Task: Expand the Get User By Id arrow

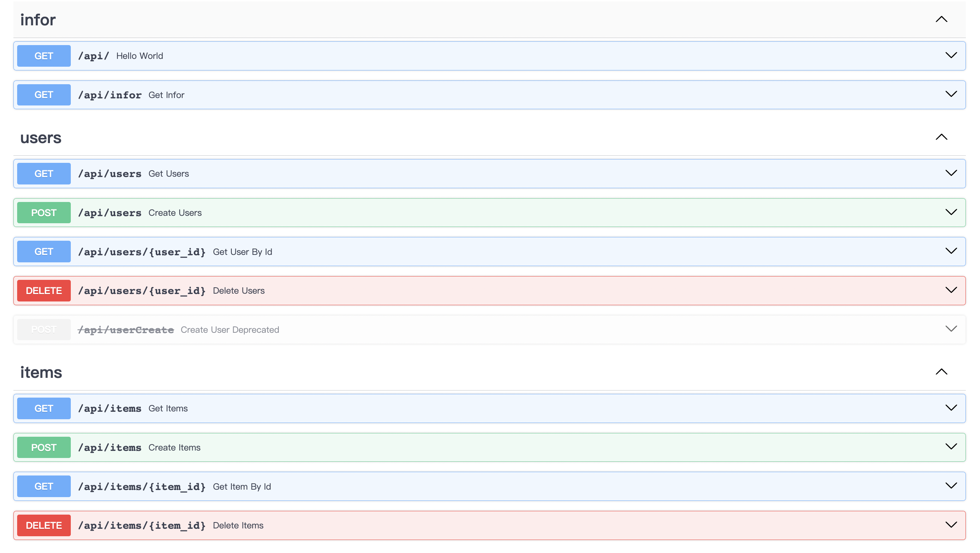Action: point(951,251)
